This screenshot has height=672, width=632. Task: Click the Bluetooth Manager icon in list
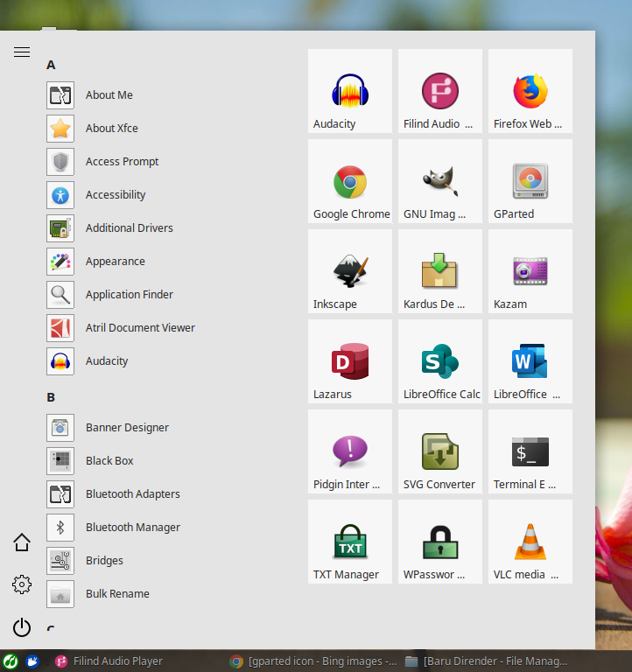click(60, 528)
